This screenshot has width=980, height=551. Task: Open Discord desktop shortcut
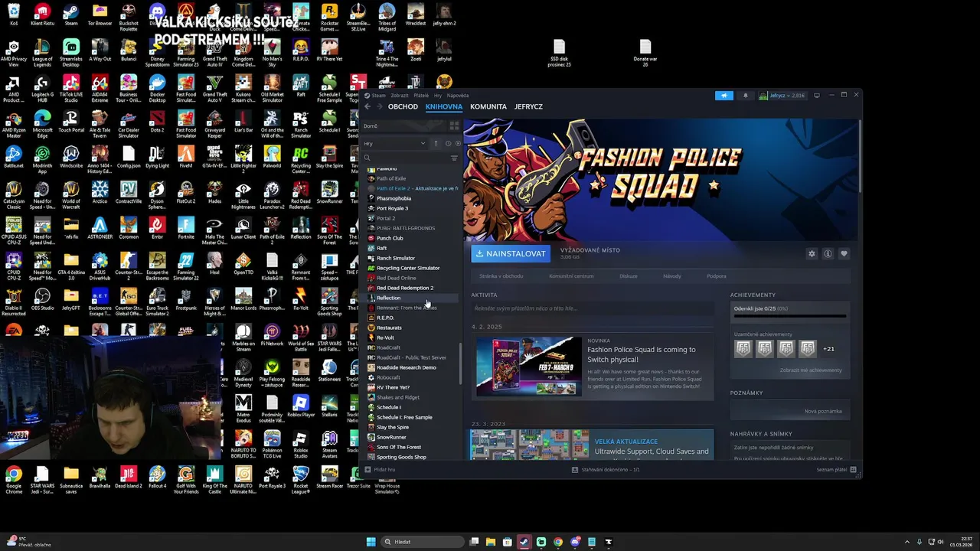pos(157,14)
